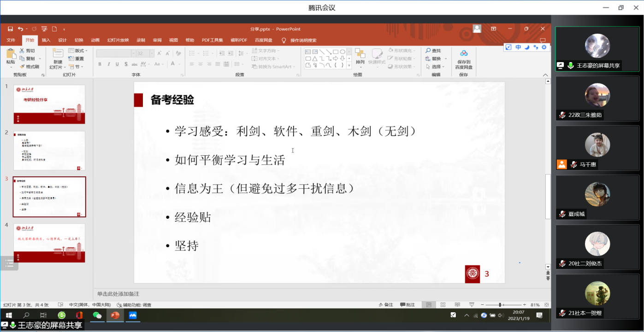
Task: Click the Save icon in quick access toolbar
Action: [10, 29]
